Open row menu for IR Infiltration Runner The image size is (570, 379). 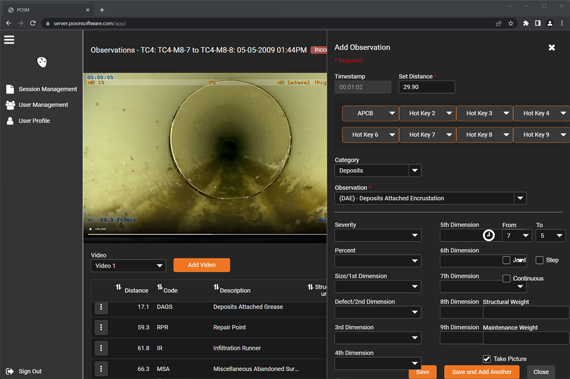coord(101,348)
